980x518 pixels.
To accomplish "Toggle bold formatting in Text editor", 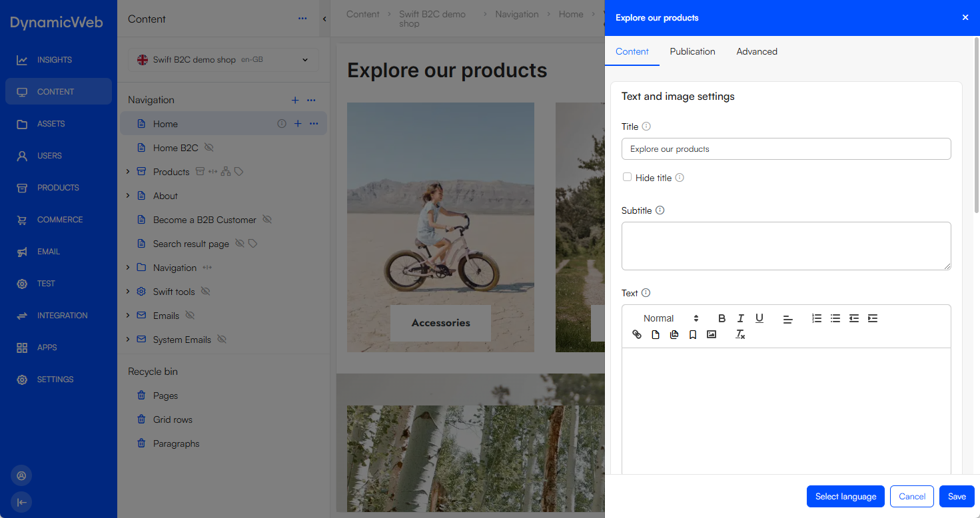I will (722, 318).
